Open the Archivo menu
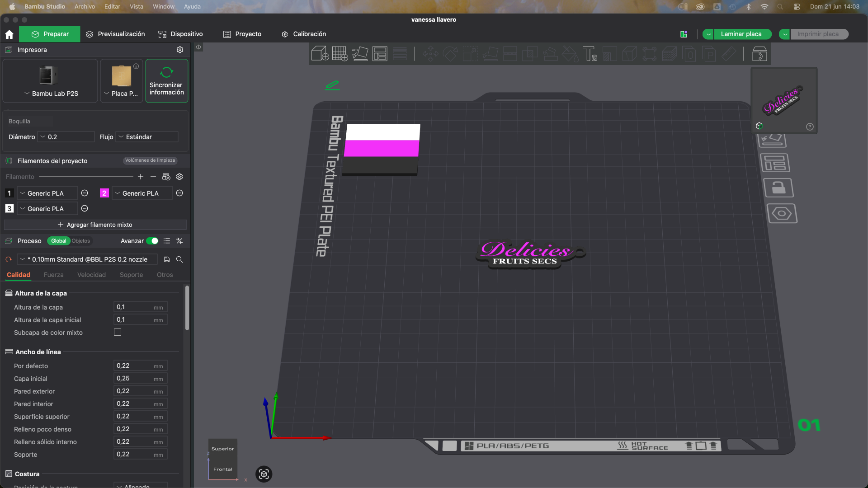The width and height of the screenshot is (868, 488). (x=85, y=7)
